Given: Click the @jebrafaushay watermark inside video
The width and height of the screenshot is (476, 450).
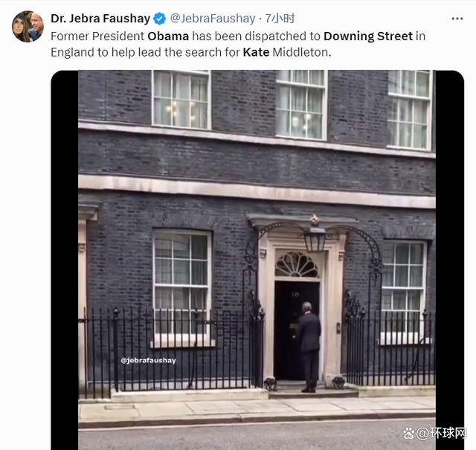Looking at the screenshot, I should (x=149, y=361).
